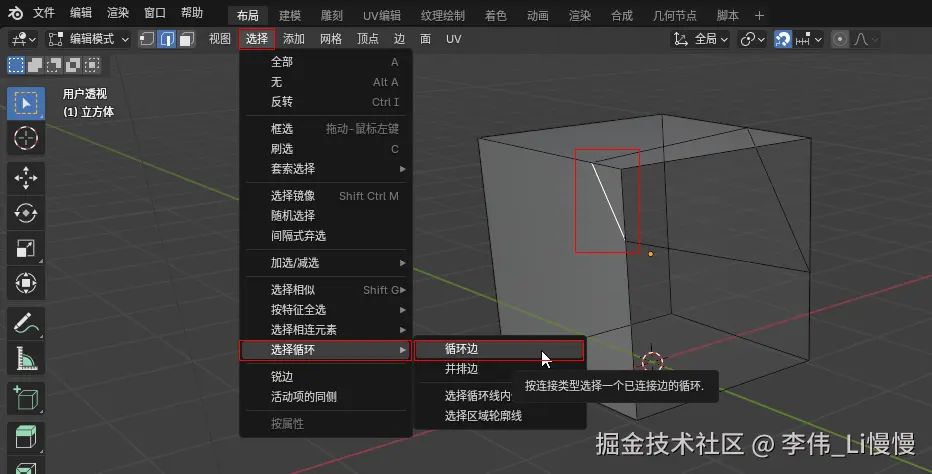
Task: Switch to the 建模 workspace tab
Action: click(x=290, y=15)
